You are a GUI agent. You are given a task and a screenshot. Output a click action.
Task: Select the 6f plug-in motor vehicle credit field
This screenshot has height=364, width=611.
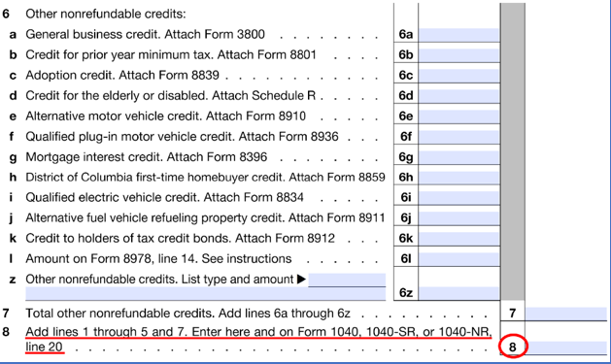[x=459, y=137]
